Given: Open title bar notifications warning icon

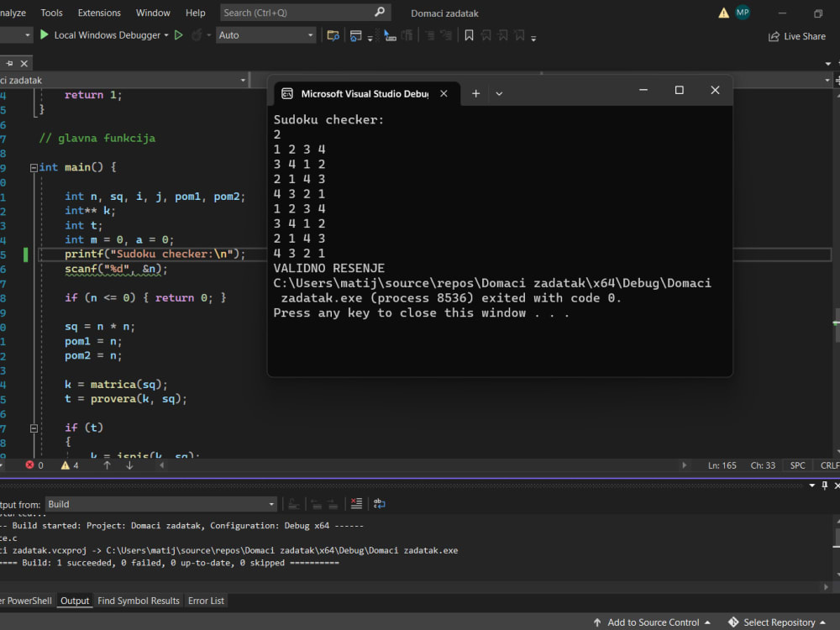Looking at the screenshot, I should pyautogui.click(x=723, y=13).
